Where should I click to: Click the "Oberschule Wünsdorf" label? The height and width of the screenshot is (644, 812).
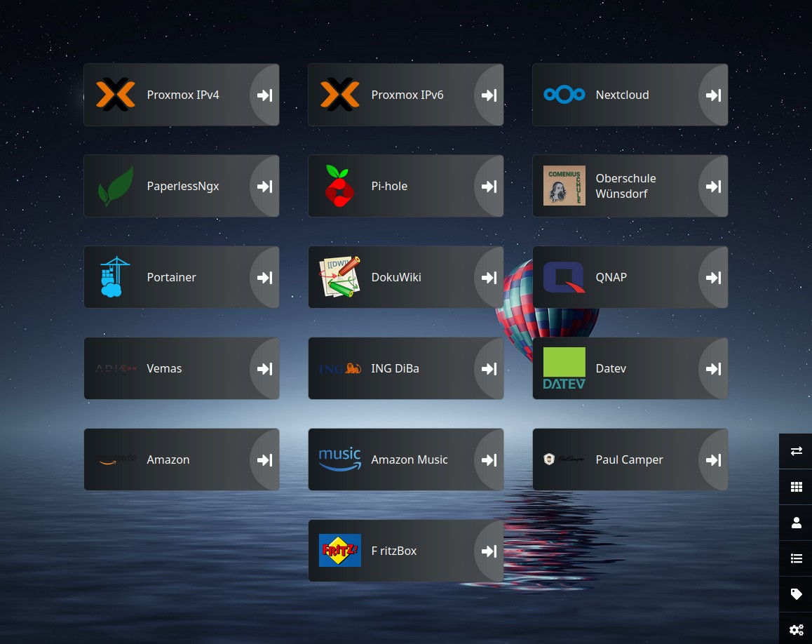coord(625,186)
